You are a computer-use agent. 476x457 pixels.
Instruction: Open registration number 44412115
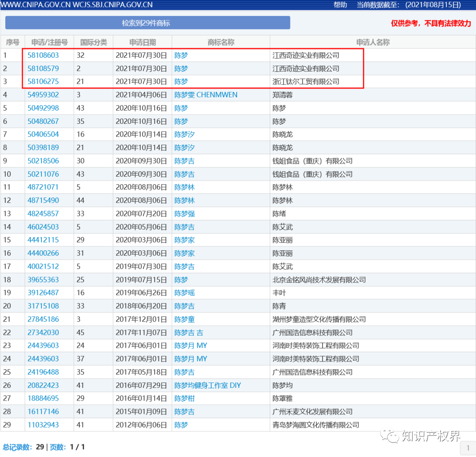[x=43, y=240]
